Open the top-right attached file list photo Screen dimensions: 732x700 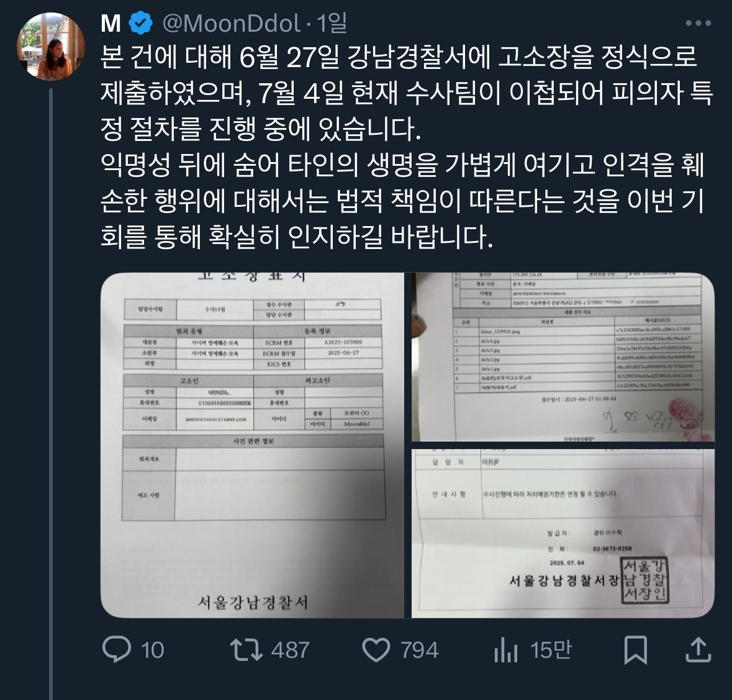pyautogui.click(x=563, y=357)
